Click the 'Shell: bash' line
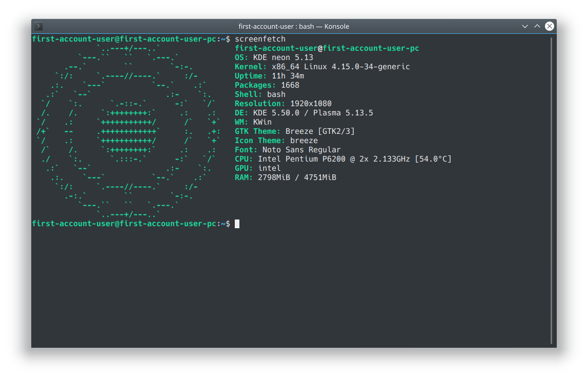 (x=260, y=94)
